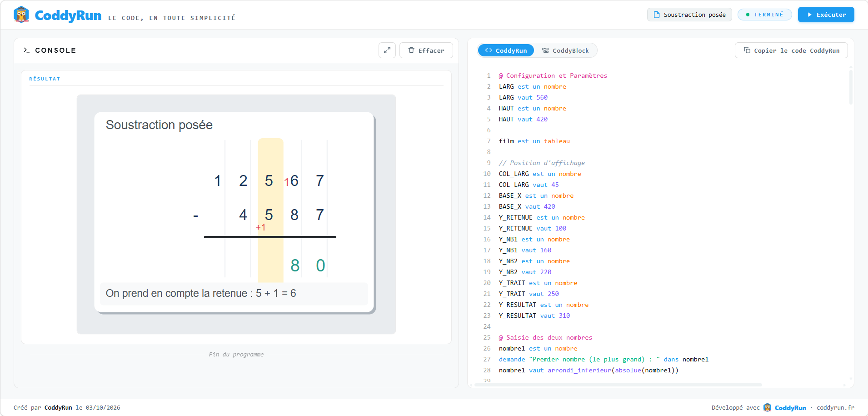Image resolution: width=868 pixels, height=416 pixels.
Task: Click line "film est un tableau"
Action: 534,141
